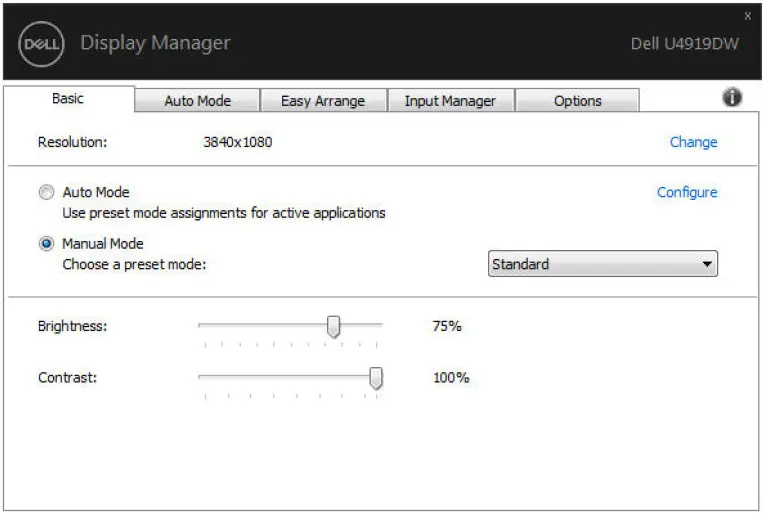
Task: Click the Contrast slider handle
Action: point(376,378)
